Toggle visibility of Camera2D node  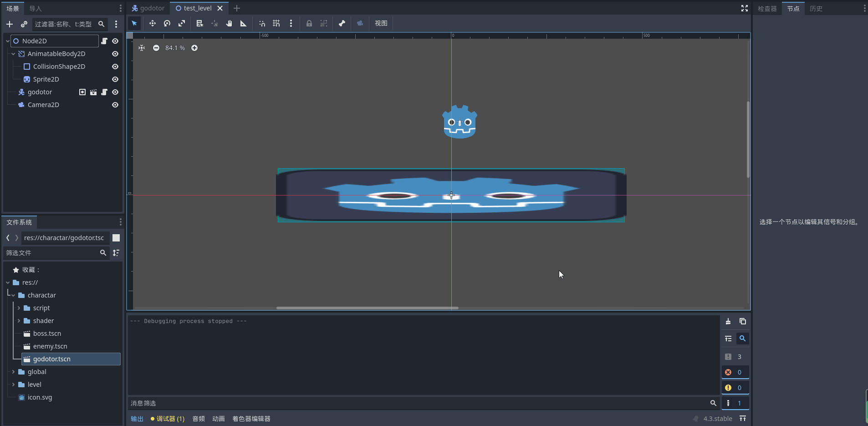pyautogui.click(x=115, y=105)
